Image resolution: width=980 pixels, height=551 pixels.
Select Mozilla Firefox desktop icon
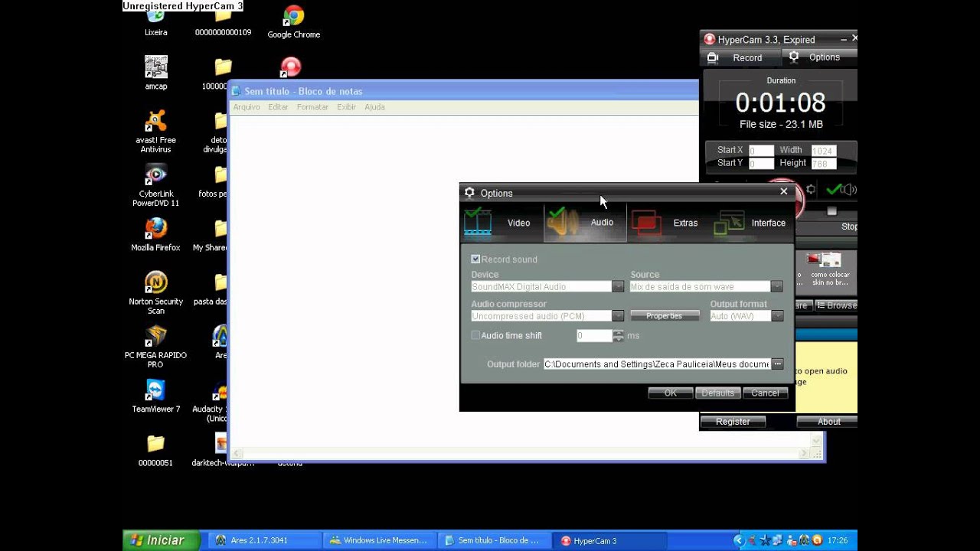(156, 235)
